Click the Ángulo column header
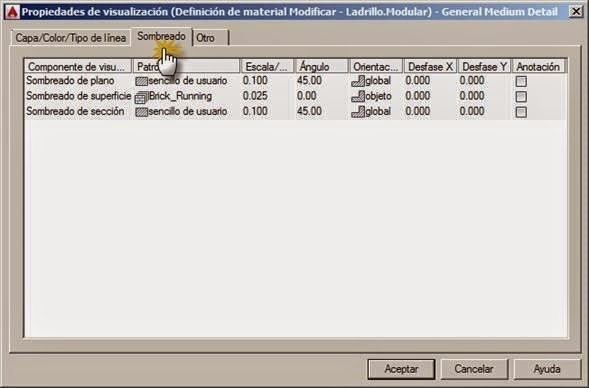The width and height of the screenshot is (589, 388). point(322,66)
